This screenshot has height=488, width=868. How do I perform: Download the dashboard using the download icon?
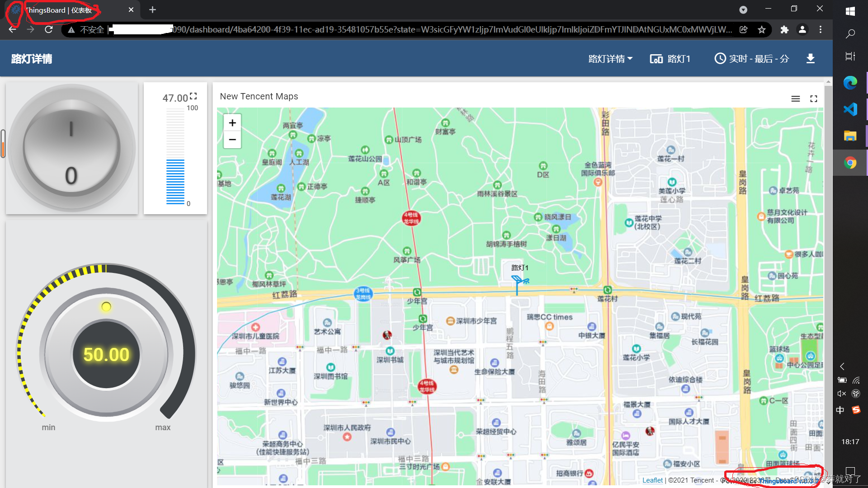coord(811,58)
